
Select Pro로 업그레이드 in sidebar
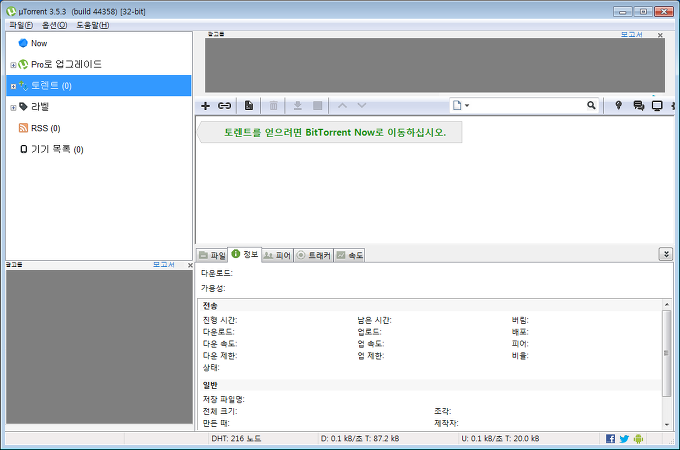point(66,64)
